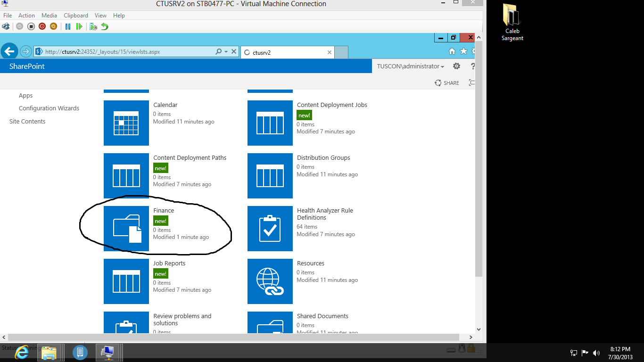
Task: Open Review problems and solutions title link
Action: 182,320
